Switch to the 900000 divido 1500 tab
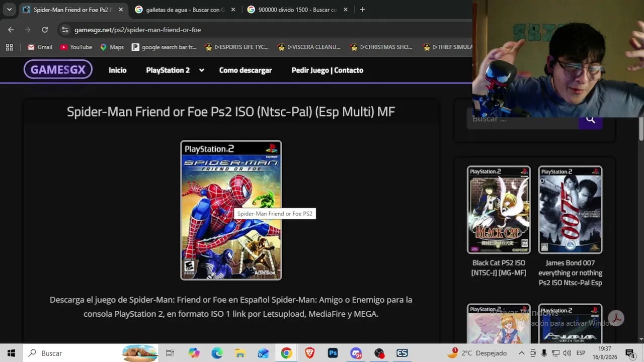Viewport: 644px width, 362px height. point(297,10)
